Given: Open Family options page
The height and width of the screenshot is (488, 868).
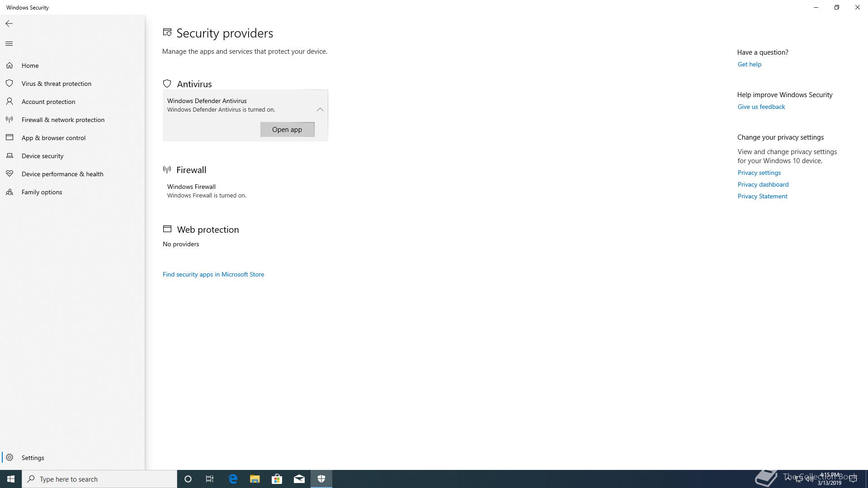Looking at the screenshot, I should coord(72,192).
